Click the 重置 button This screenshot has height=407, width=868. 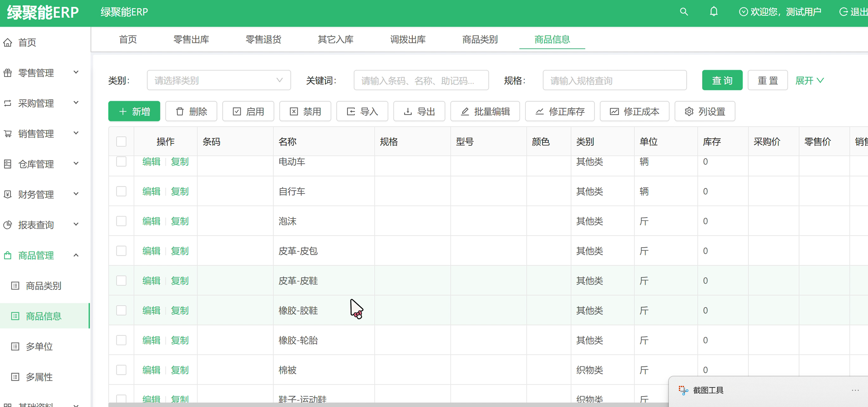[x=767, y=80]
